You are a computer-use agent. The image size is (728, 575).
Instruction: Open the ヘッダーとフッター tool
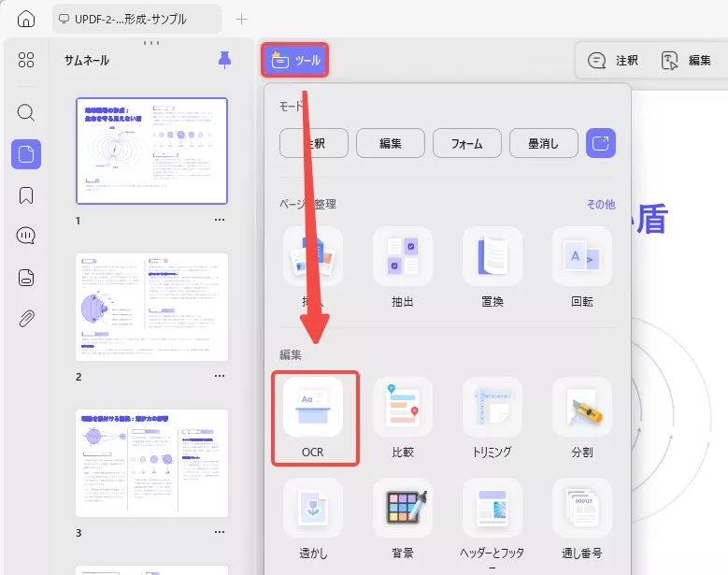[x=492, y=523]
